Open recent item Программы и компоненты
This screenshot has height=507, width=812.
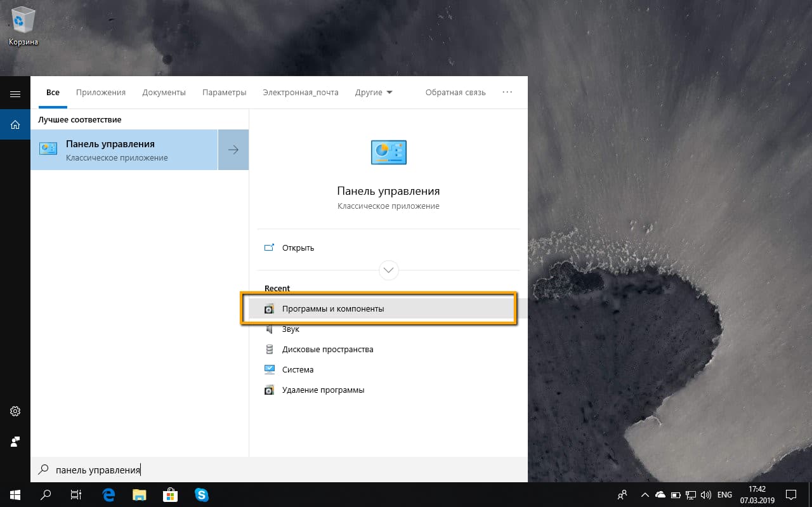(388, 309)
